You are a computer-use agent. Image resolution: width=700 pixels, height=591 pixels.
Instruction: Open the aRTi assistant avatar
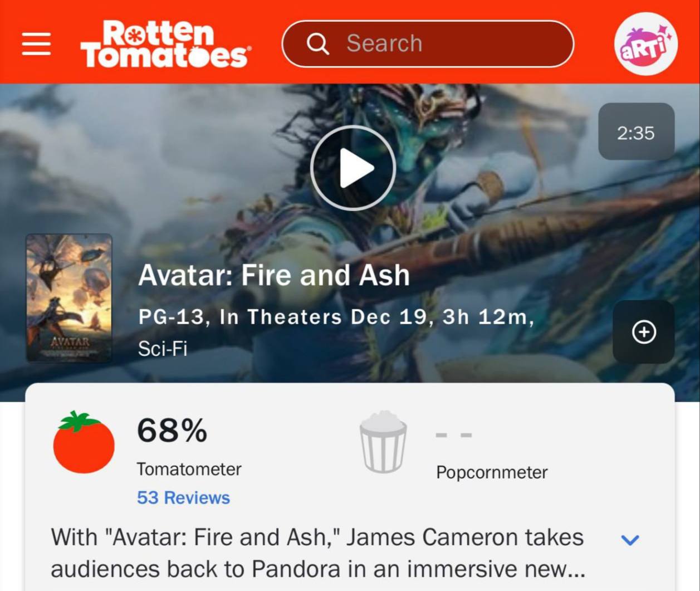645,43
